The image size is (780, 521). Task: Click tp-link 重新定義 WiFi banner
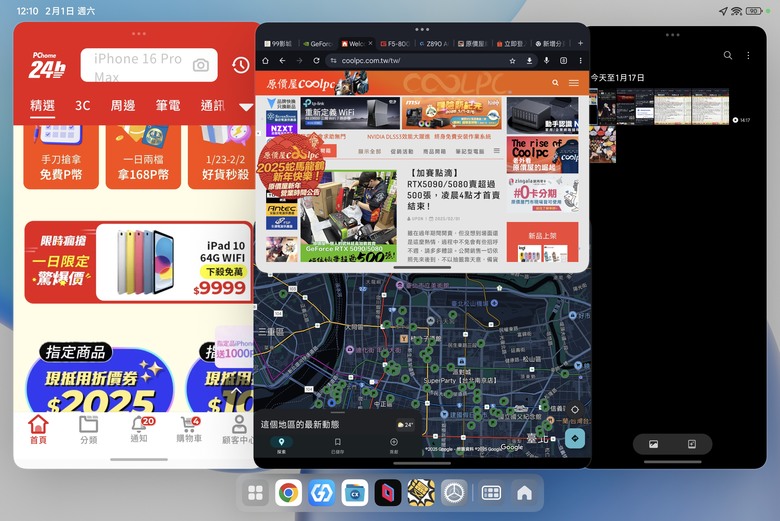[350, 112]
